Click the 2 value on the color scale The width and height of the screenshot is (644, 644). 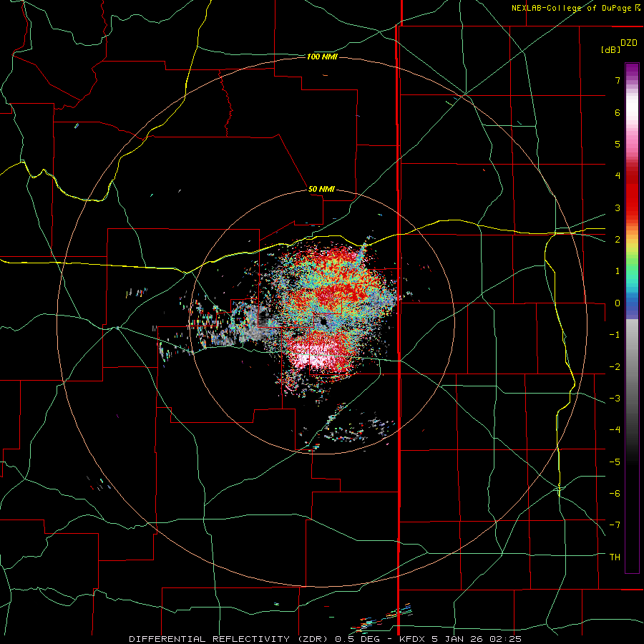coord(618,240)
